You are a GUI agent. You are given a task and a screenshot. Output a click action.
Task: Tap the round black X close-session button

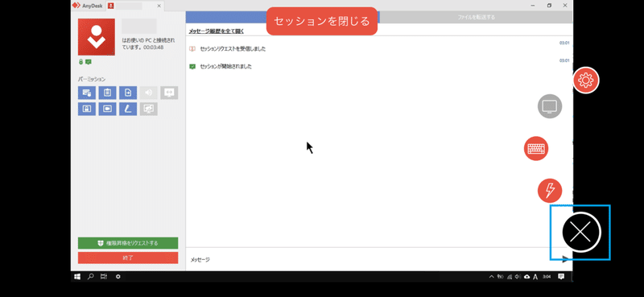(x=581, y=233)
